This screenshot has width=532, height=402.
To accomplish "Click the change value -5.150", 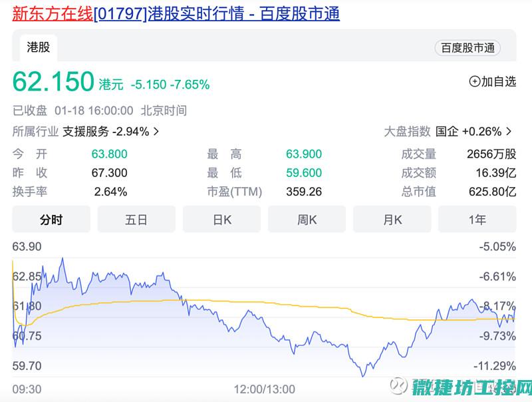I will pos(148,85).
